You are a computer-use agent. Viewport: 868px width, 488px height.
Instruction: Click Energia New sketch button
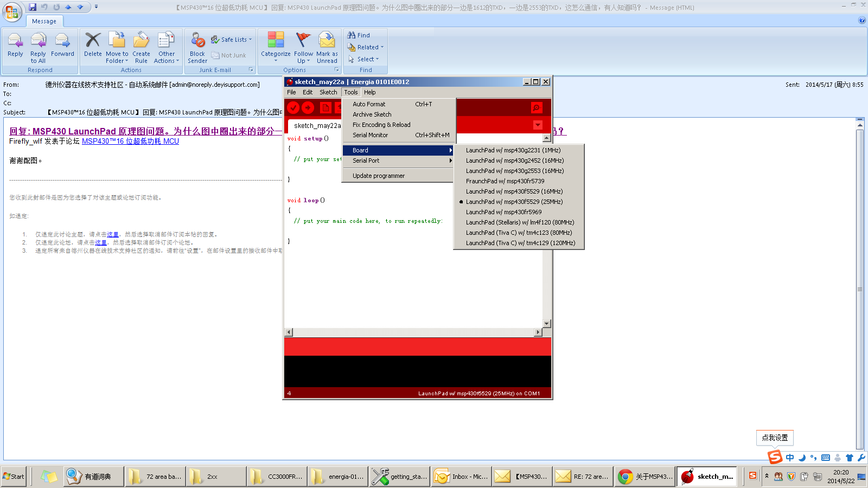coord(325,108)
